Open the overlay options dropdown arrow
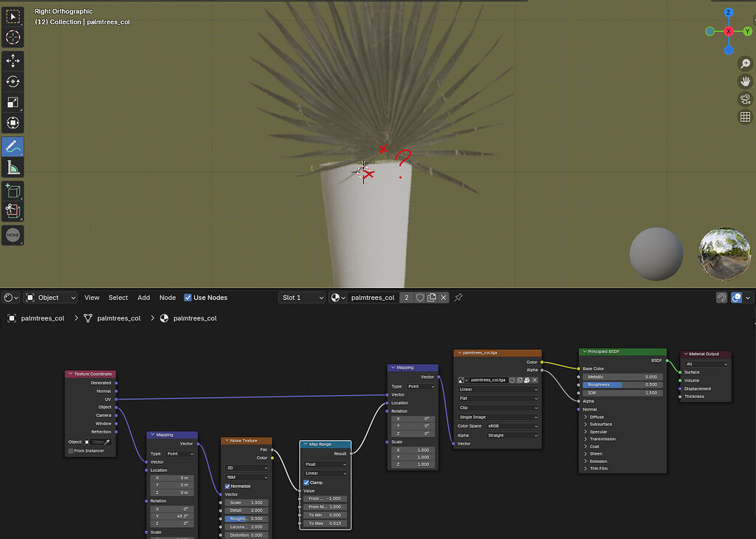Viewport: 756px width, 539px height. click(x=748, y=298)
